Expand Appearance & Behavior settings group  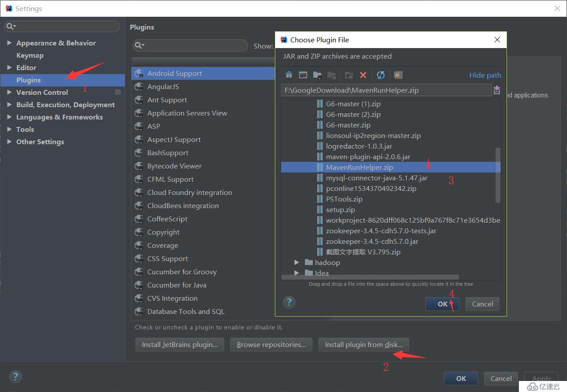9,43
